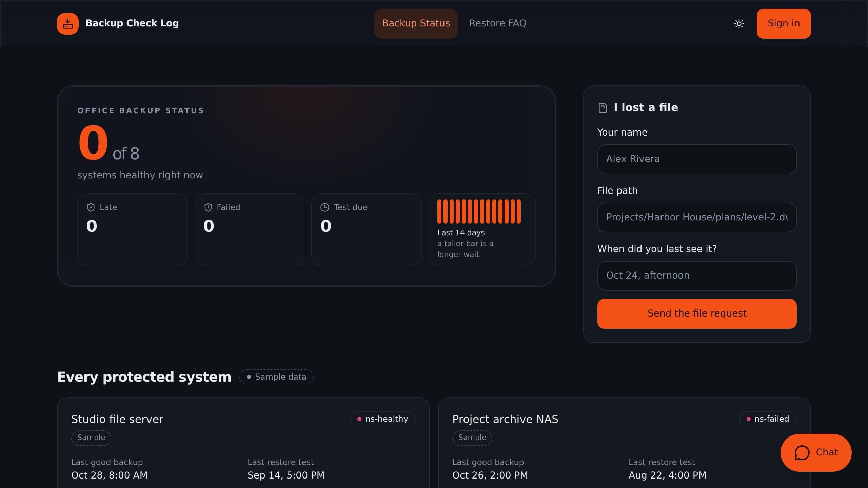Switch to the Restore FAQ tab
This screenshot has height=488, width=868.
[498, 23]
